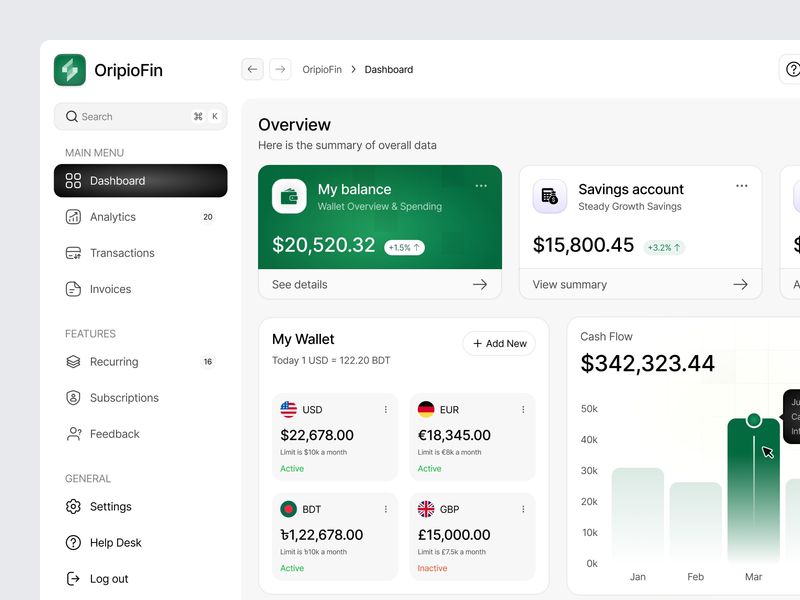Image resolution: width=800 pixels, height=600 pixels.
Task: Click OripioFin in the breadcrumb trail
Action: click(x=321, y=69)
